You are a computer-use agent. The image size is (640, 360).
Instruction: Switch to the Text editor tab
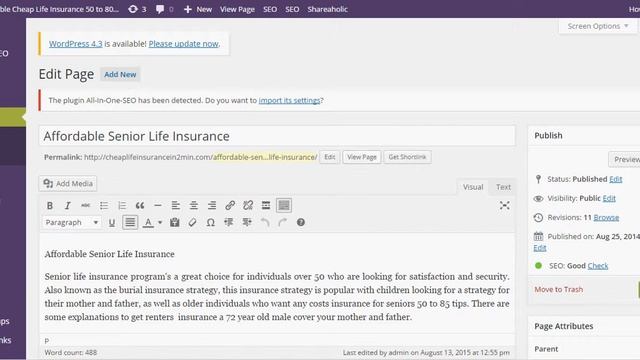click(503, 187)
